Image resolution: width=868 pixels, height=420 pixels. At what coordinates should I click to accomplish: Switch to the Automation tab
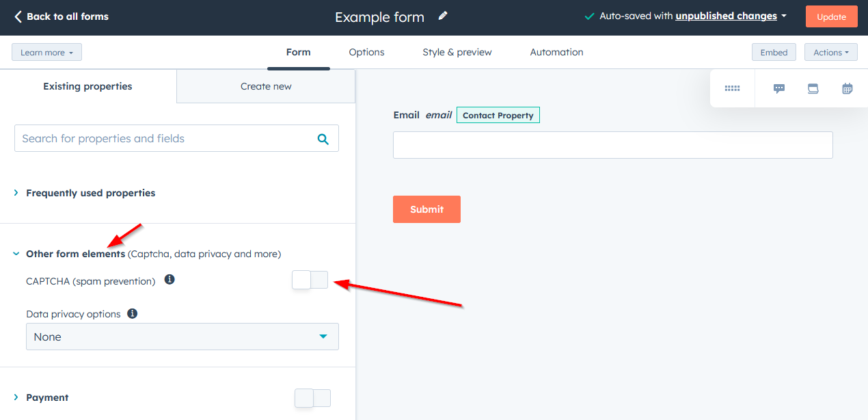(556, 52)
